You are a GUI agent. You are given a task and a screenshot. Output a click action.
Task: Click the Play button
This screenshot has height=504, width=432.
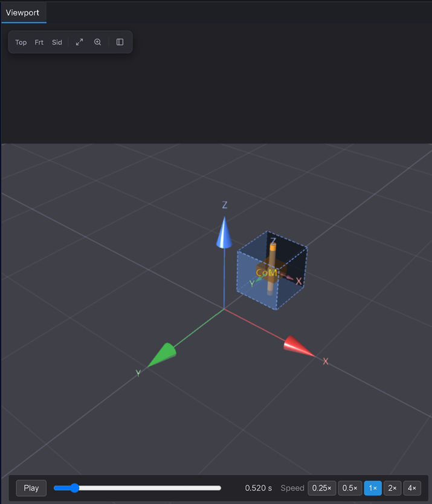click(31, 488)
